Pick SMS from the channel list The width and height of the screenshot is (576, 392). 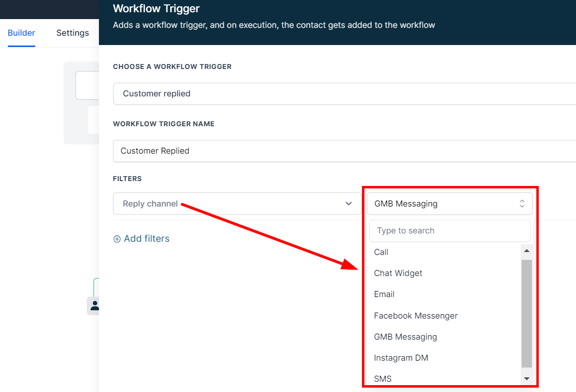tap(383, 379)
